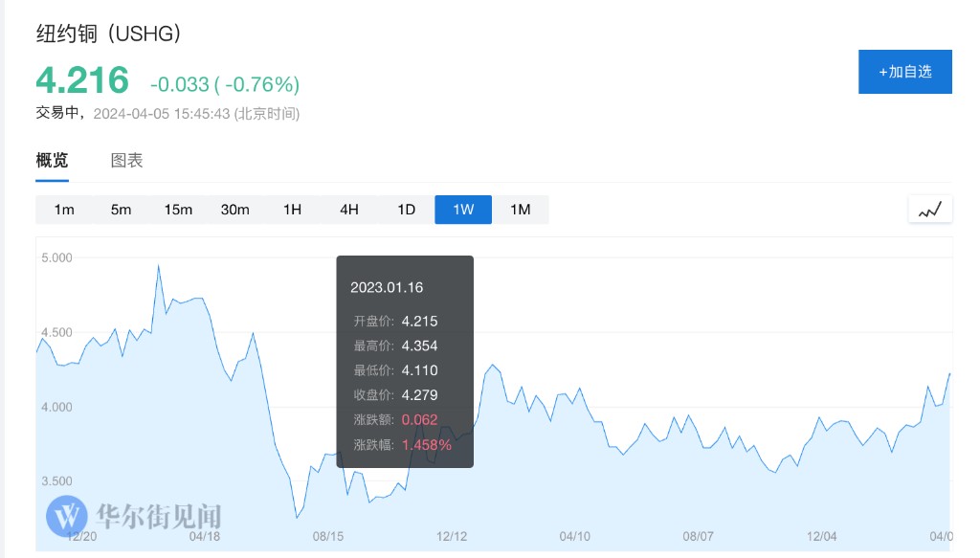Select the 4H timeframe

349,210
